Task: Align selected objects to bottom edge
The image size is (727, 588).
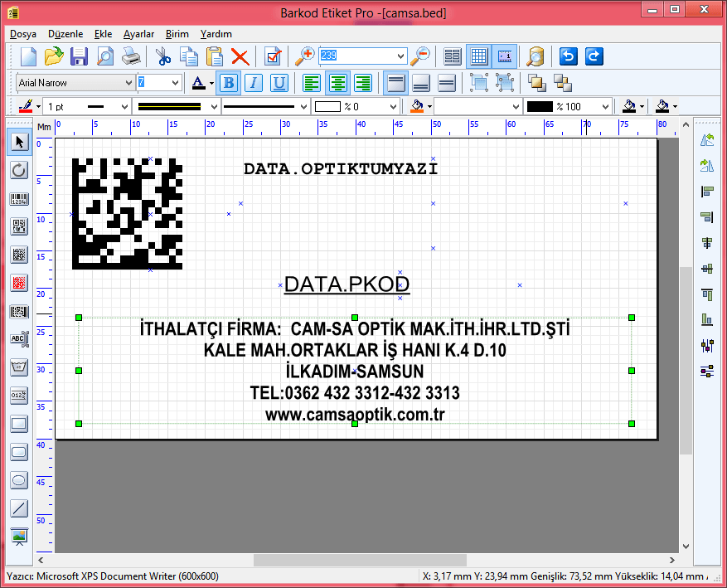Action: pyautogui.click(x=707, y=319)
